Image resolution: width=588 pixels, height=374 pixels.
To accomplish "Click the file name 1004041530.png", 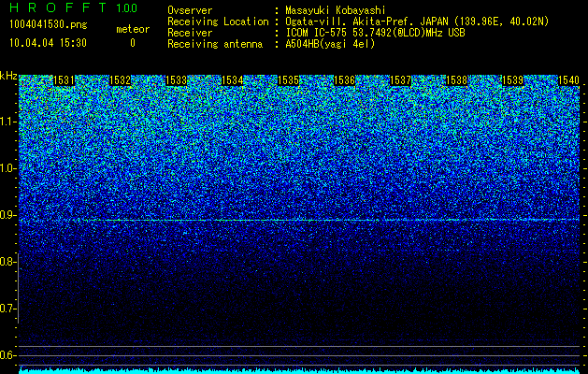I will click(49, 24).
